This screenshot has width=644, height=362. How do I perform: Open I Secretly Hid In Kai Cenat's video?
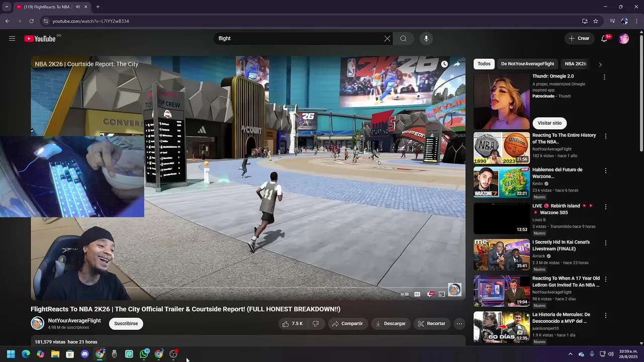(502, 255)
